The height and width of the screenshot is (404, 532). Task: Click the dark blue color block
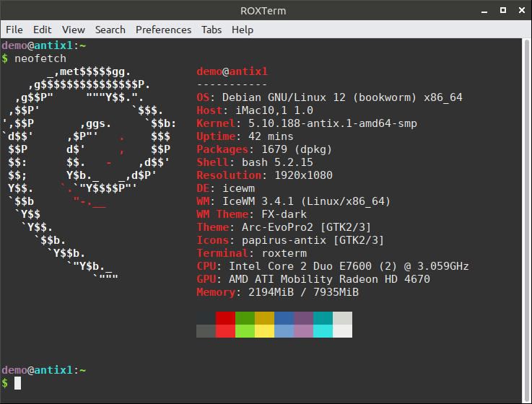point(284,318)
